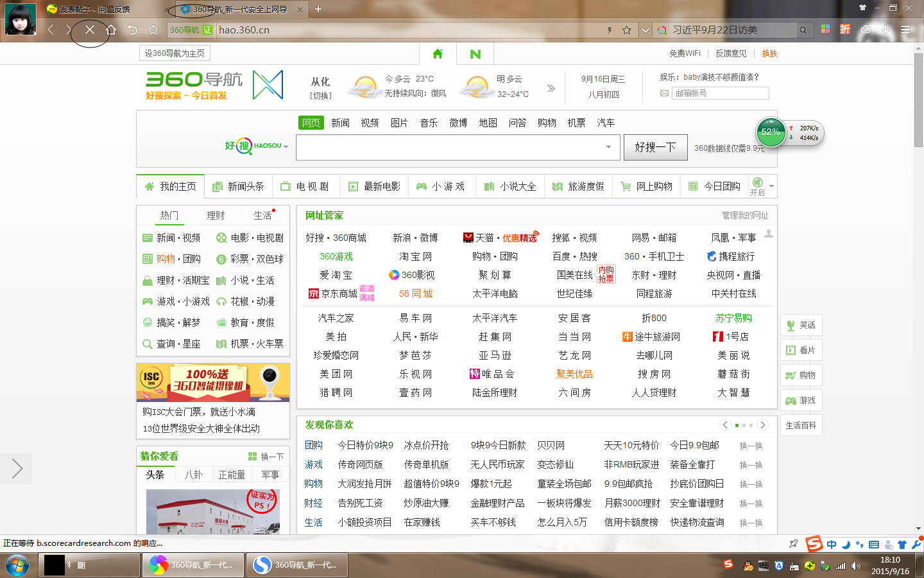The image size is (924, 578).
Task: Open 苏宁易购 link
Action: [x=733, y=318]
